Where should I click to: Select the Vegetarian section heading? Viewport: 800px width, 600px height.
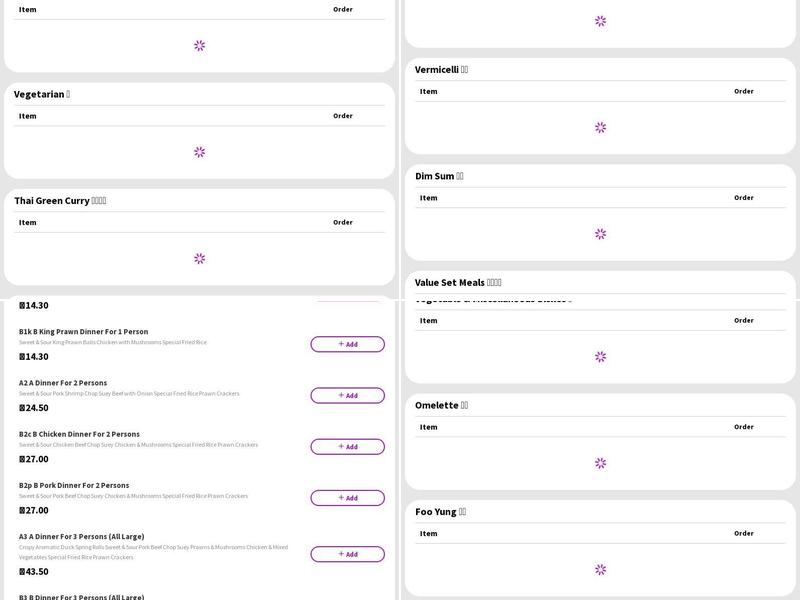click(40, 94)
